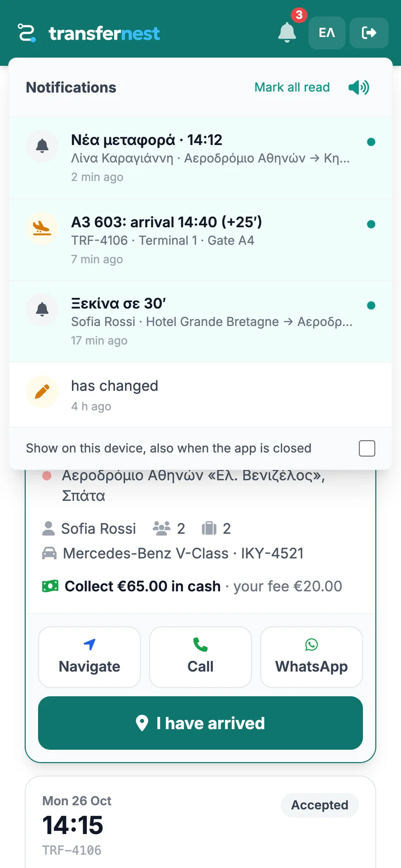Click the Accepted status badge
The height and width of the screenshot is (868, 401).
click(320, 805)
